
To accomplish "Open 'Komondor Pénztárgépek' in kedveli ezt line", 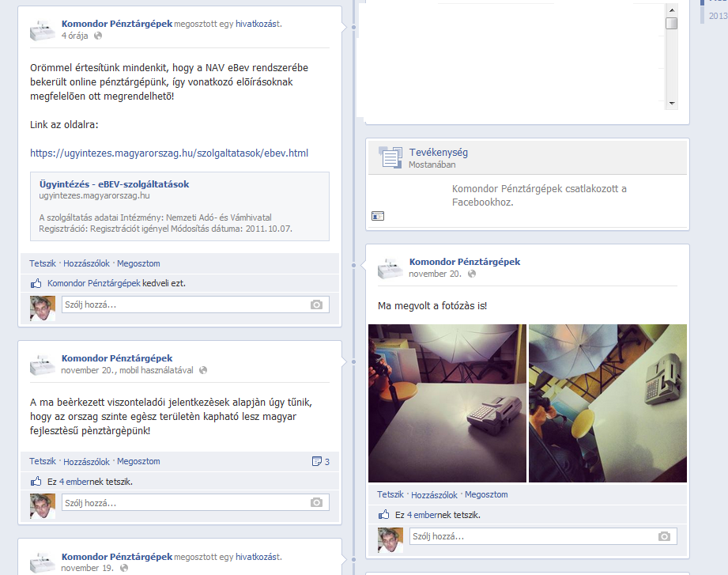I will pos(94,283).
